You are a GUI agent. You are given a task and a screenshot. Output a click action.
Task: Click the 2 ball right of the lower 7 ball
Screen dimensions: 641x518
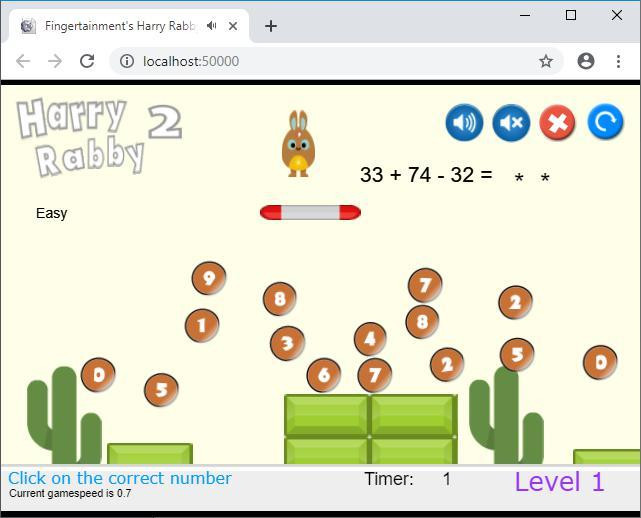coord(447,364)
